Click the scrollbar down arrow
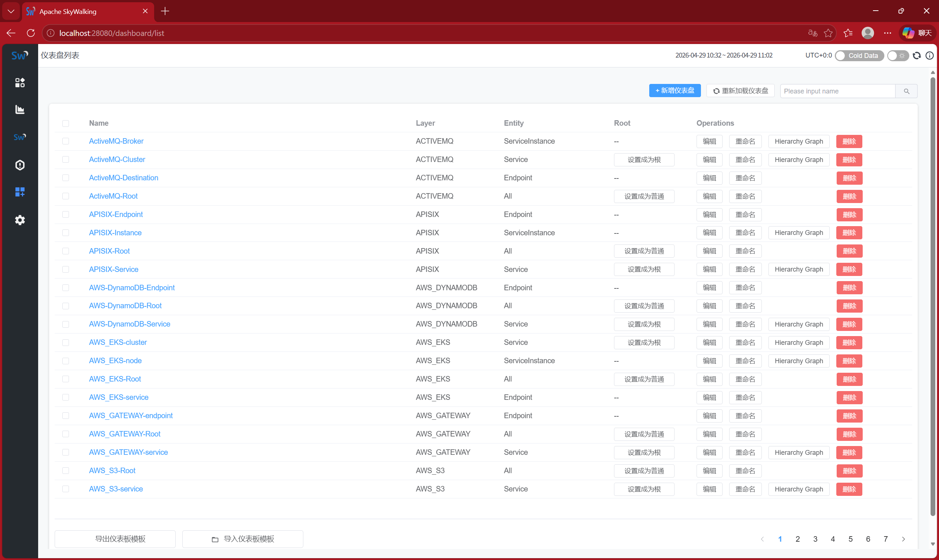The image size is (939, 560). click(933, 545)
